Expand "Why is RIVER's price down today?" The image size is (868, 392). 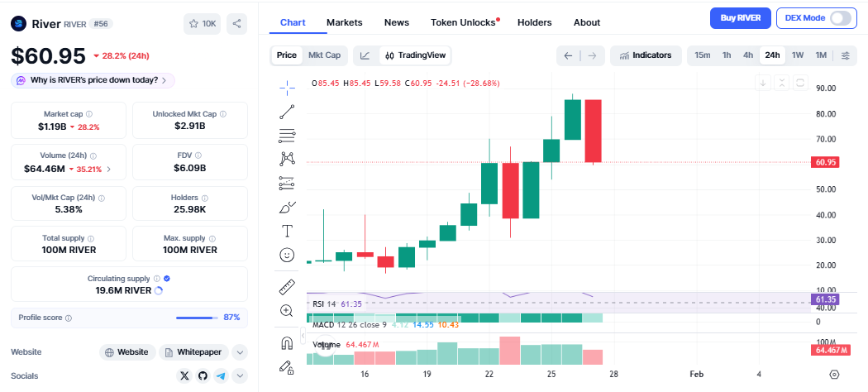93,80
